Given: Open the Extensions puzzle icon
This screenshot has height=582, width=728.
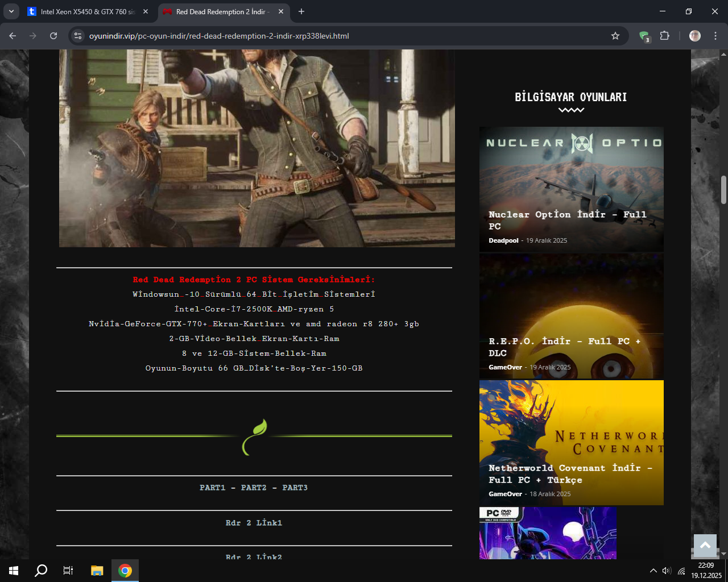Looking at the screenshot, I should (665, 36).
